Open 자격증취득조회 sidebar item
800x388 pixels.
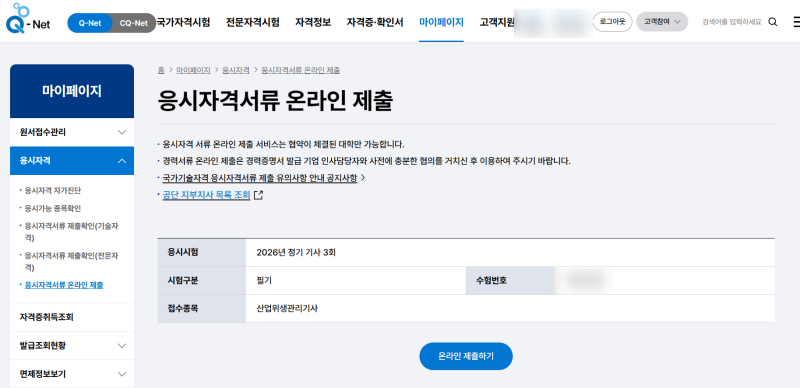click(72, 317)
